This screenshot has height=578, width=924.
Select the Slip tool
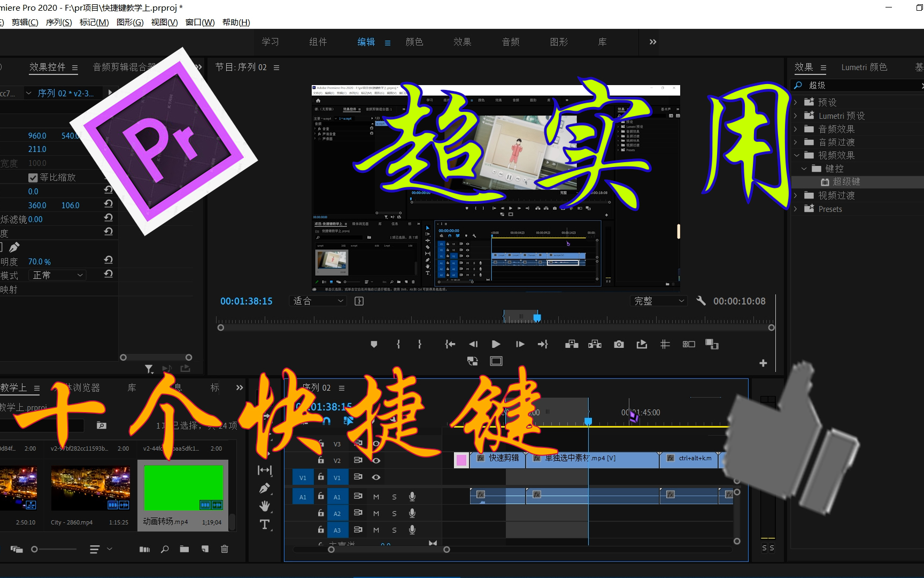[265, 470]
